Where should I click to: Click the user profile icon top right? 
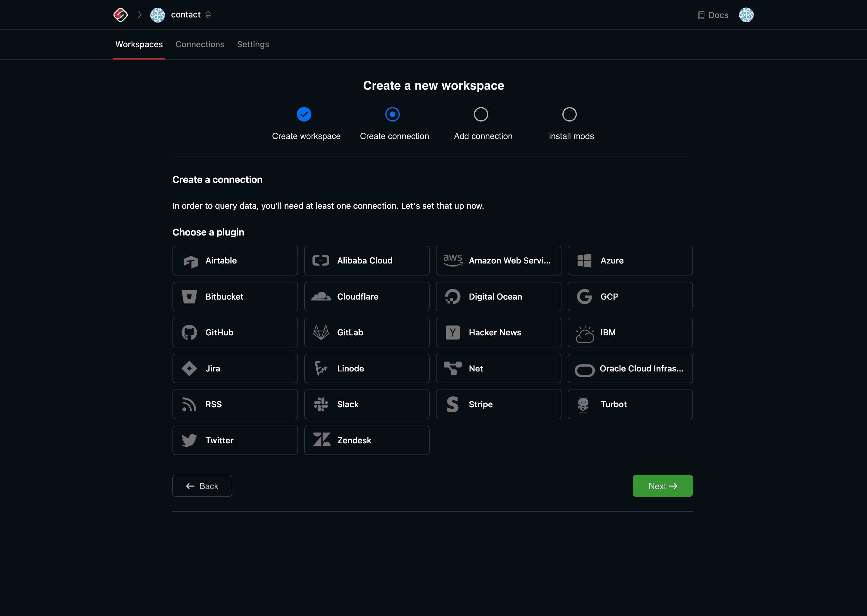(746, 15)
